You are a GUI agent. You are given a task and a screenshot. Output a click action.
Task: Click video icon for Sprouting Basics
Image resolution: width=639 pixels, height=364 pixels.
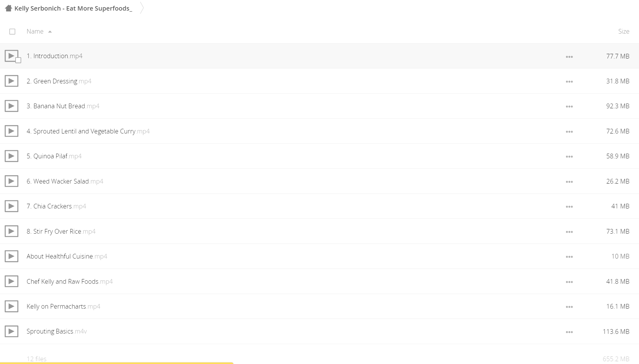click(12, 332)
